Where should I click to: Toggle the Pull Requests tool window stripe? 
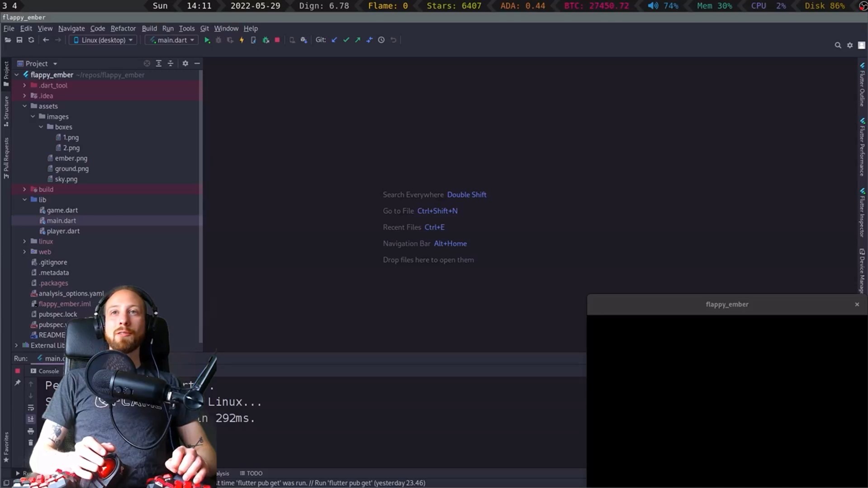[6, 158]
